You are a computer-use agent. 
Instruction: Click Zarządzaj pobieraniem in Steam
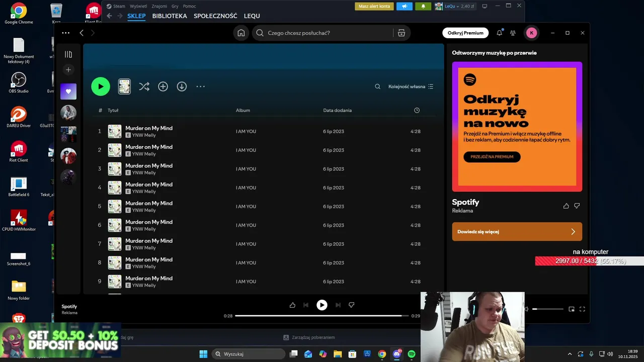[x=309, y=337]
